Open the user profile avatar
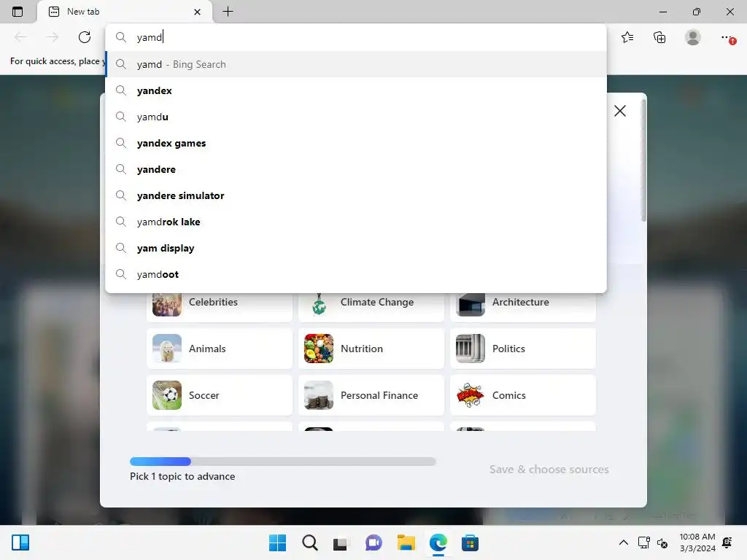Image resolution: width=747 pixels, height=560 pixels. 693,37
